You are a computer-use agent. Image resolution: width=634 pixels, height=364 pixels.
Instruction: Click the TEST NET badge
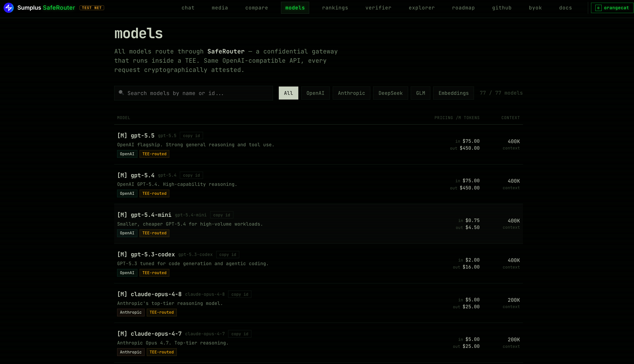pyautogui.click(x=92, y=8)
